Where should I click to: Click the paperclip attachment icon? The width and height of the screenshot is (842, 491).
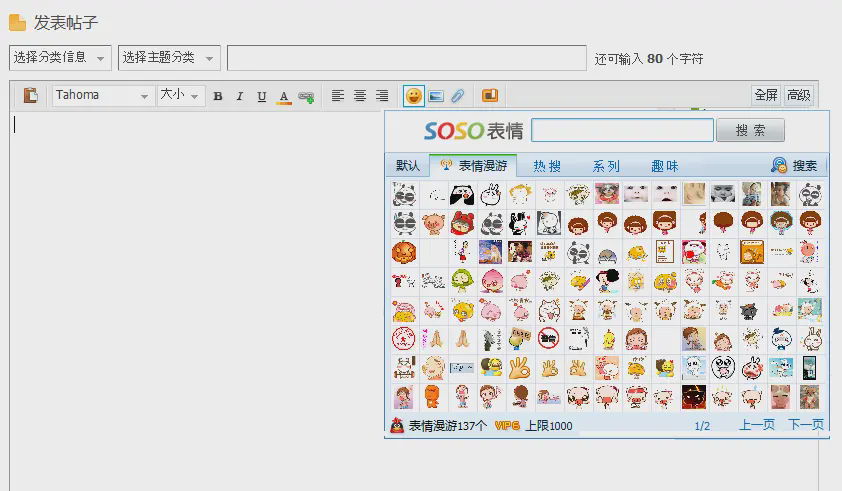point(458,96)
